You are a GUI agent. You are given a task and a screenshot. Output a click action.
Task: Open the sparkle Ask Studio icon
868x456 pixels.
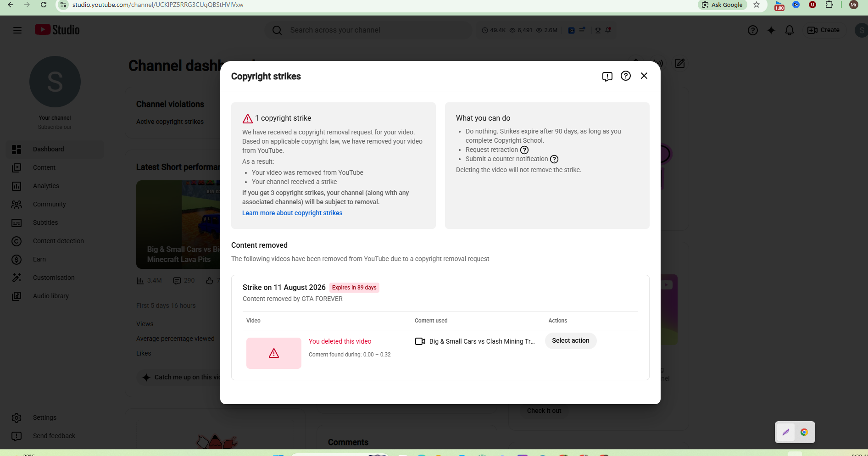771,30
